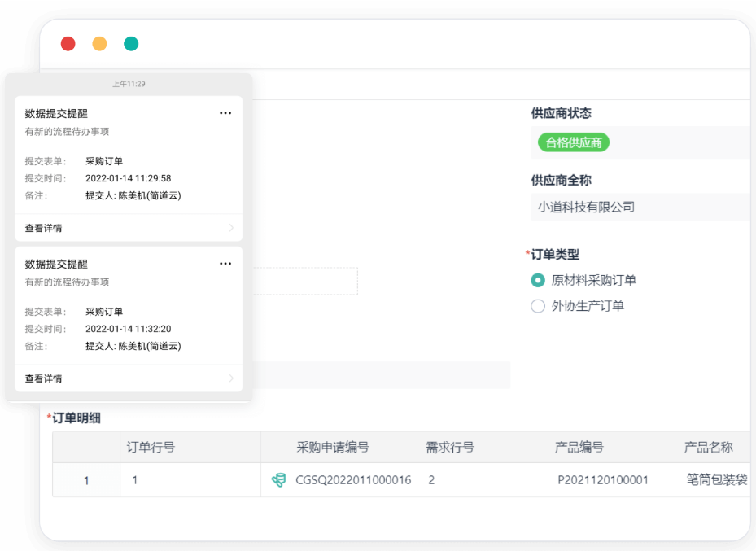This screenshot has width=756, height=551.
Task: Expand the first notification's 查看详情 chevron
Action: pyautogui.click(x=231, y=228)
